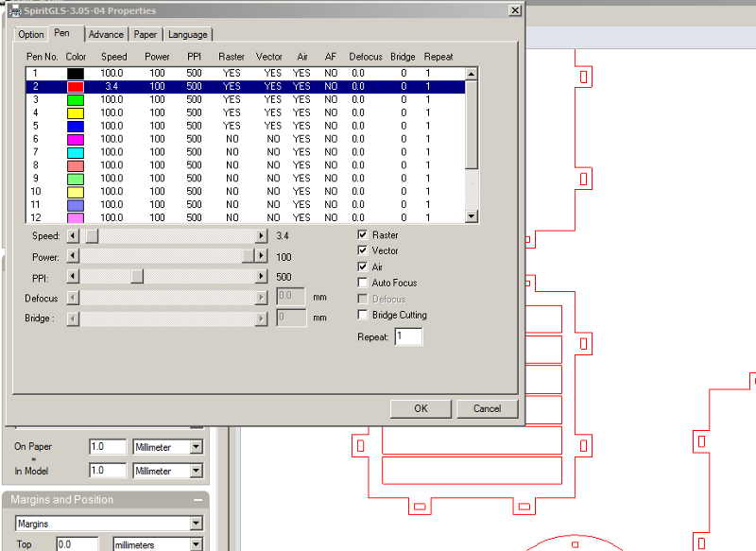Image resolution: width=756 pixels, height=551 pixels.
Task: Click OK to confirm pen settings
Action: (x=421, y=409)
